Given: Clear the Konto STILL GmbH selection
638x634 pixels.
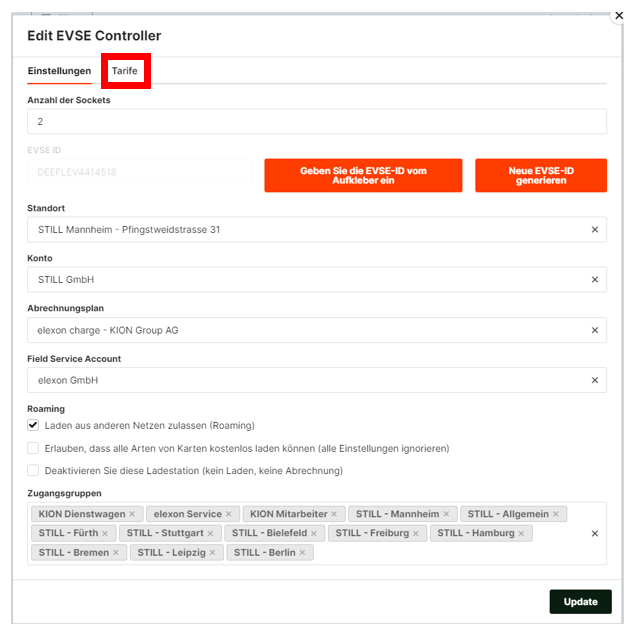Looking at the screenshot, I should [x=595, y=280].
